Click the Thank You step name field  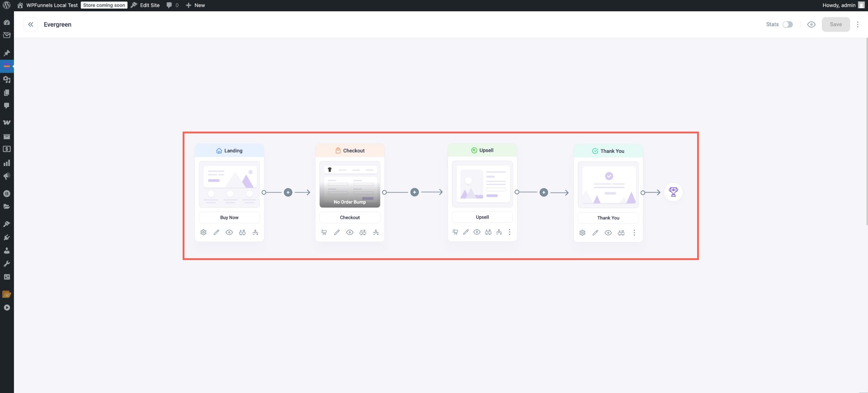(x=609, y=218)
